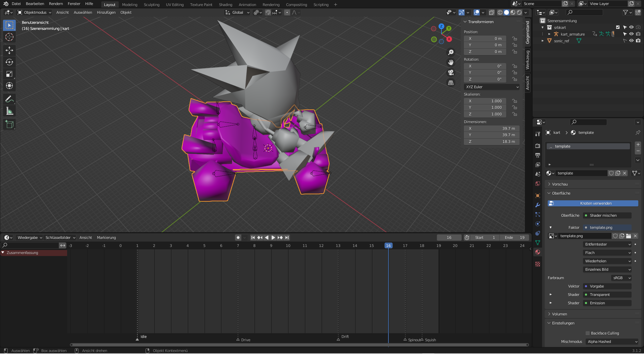The image size is (644, 354).
Task: Open Render properties tab icon
Action: (538, 146)
